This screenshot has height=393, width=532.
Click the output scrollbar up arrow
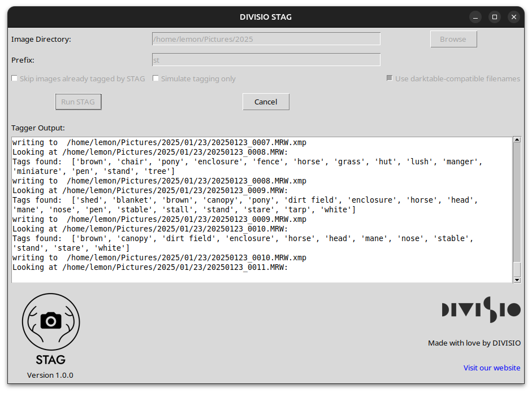[517, 139]
